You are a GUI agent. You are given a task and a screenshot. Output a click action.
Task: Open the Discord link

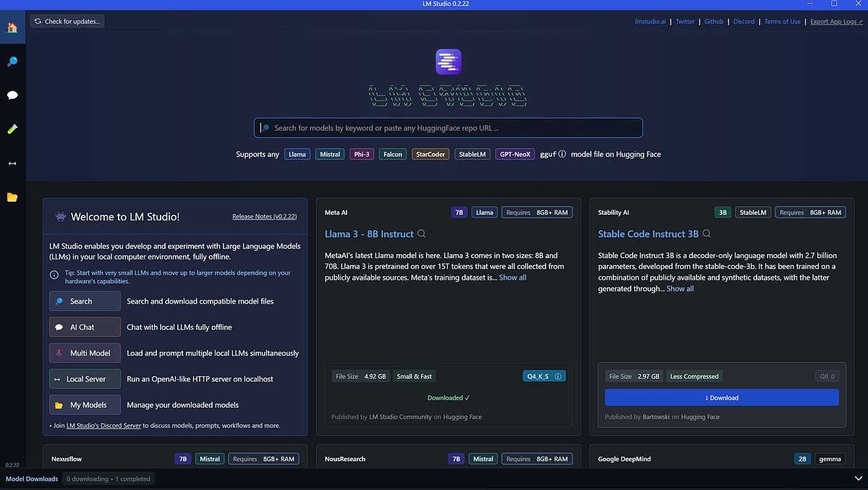[x=744, y=22]
